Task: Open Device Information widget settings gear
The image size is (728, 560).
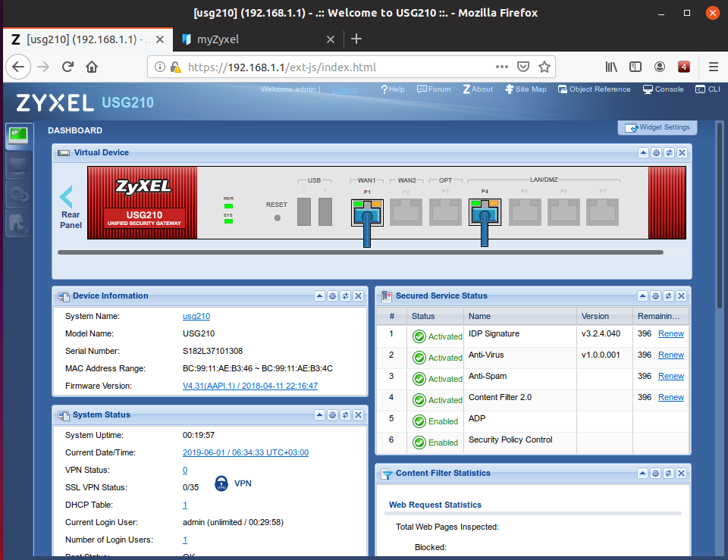Action: click(332, 296)
